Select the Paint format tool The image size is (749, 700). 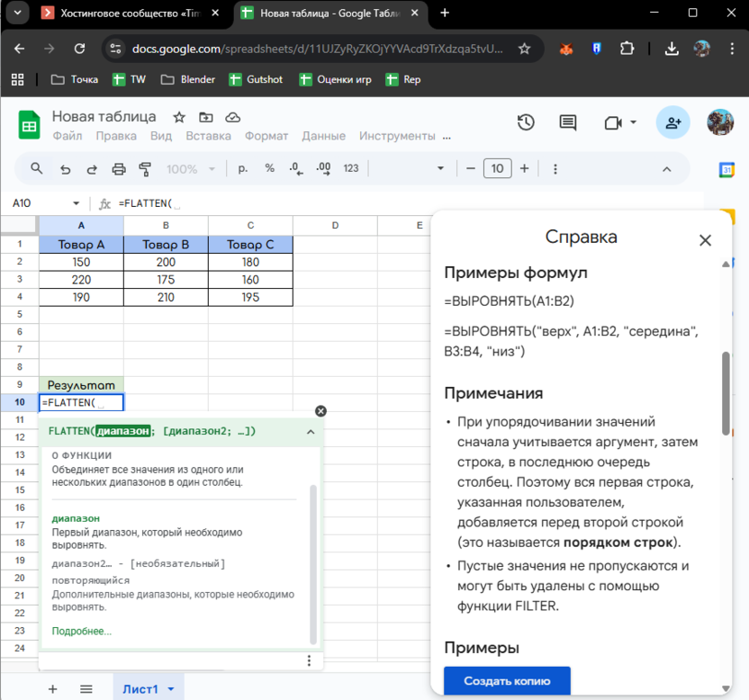(x=146, y=168)
